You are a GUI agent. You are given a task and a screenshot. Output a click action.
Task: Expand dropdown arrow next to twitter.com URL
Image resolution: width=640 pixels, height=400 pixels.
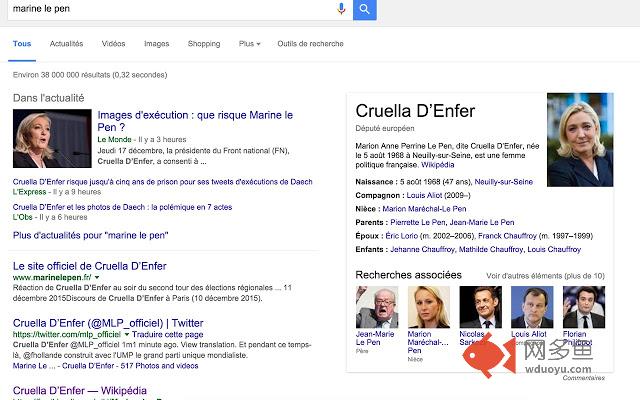point(127,334)
